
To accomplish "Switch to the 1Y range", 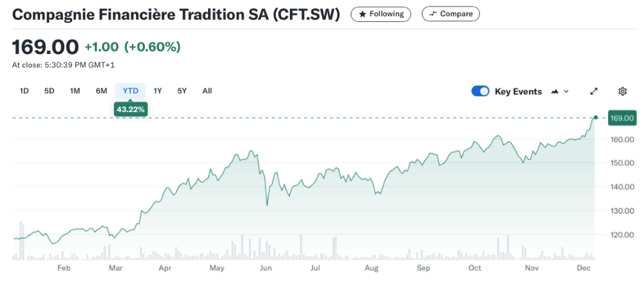I will pos(158,91).
